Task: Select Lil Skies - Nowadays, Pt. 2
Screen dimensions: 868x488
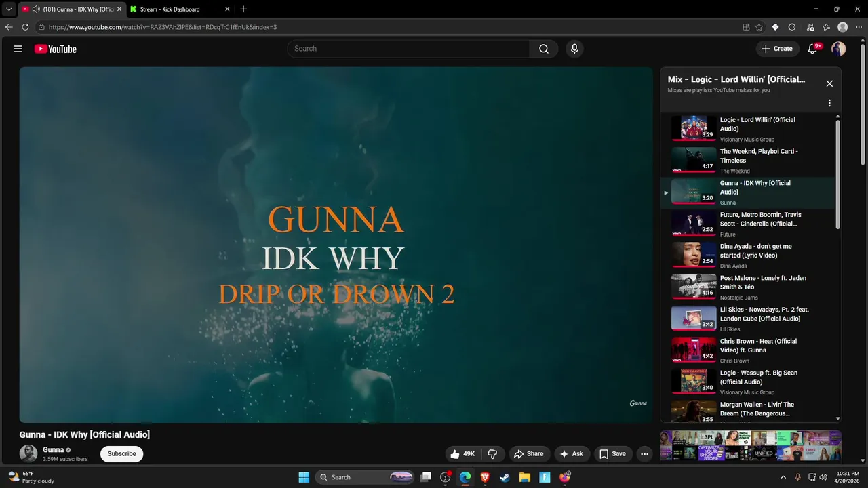Action: pyautogui.click(x=748, y=319)
